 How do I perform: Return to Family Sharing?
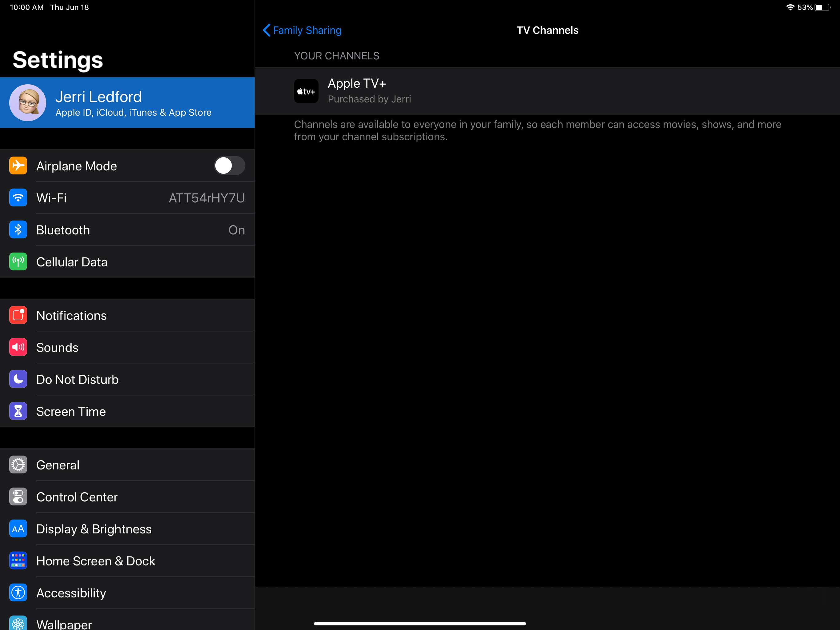[x=302, y=30]
